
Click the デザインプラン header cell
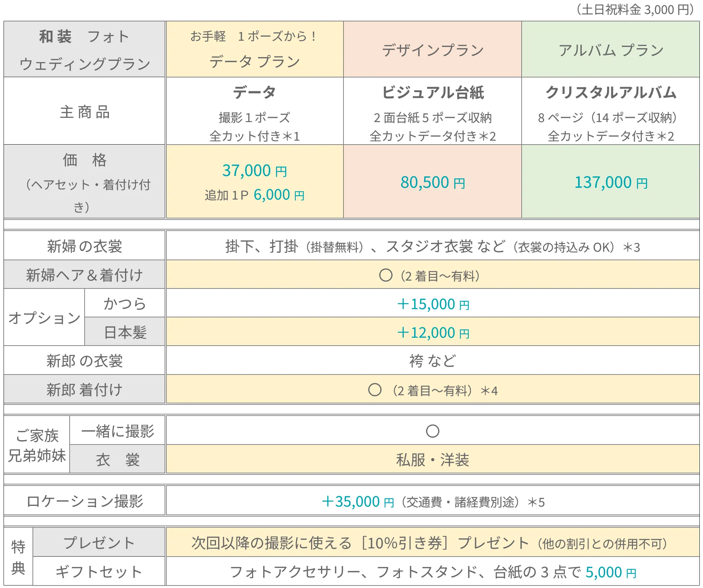coord(432,50)
